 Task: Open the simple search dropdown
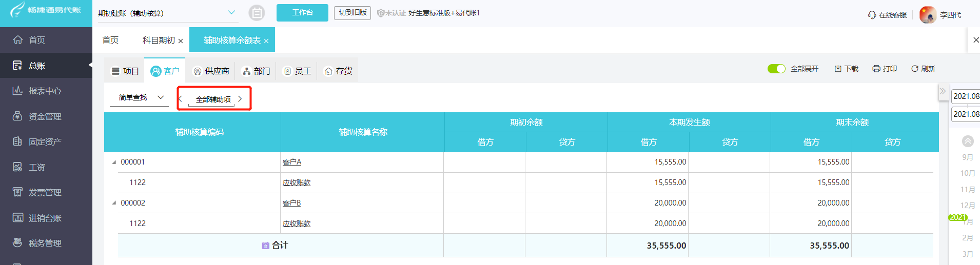tap(140, 97)
